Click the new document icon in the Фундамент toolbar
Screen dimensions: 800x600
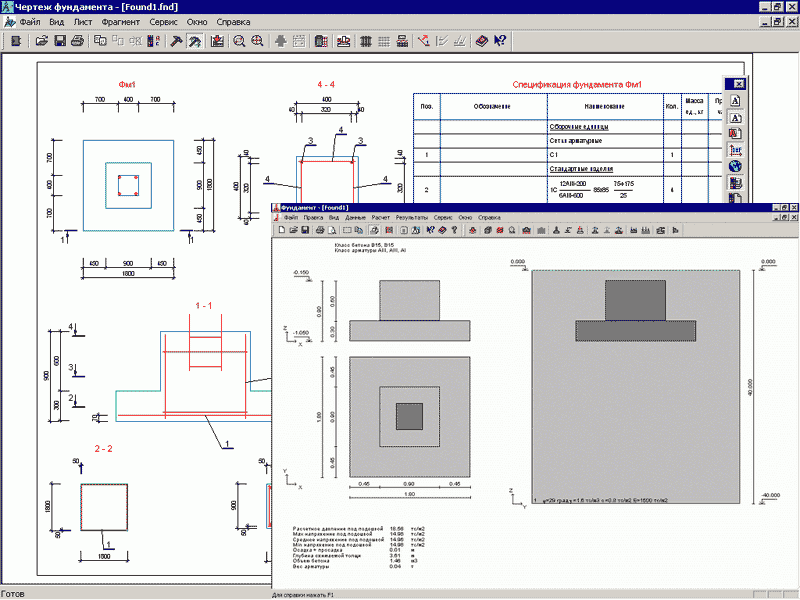tap(282, 230)
